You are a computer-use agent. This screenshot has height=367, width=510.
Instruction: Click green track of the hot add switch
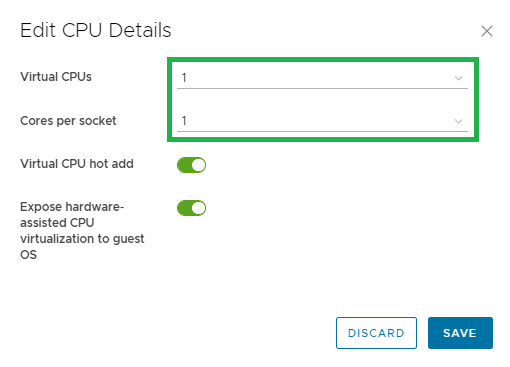click(184, 165)
